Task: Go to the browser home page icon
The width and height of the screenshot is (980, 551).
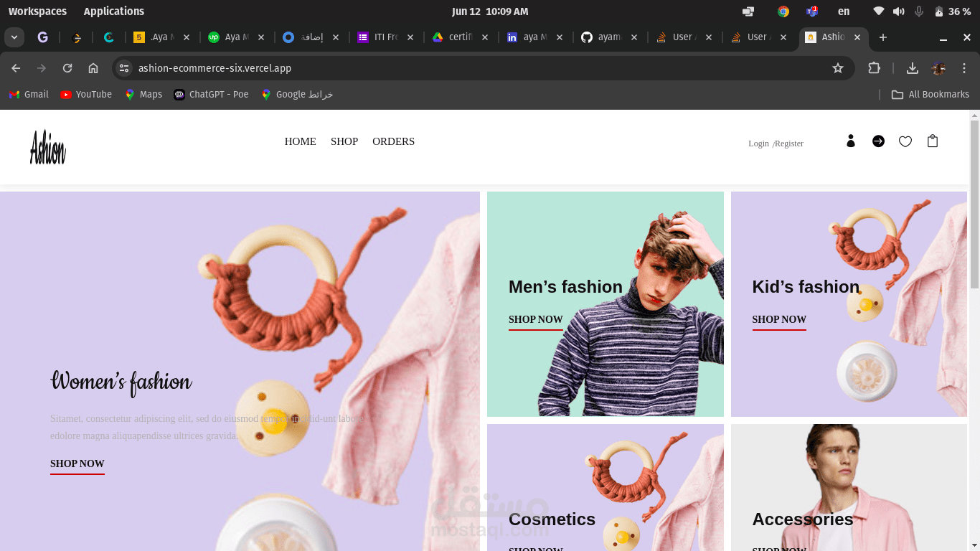Action: tap(93, 68)
